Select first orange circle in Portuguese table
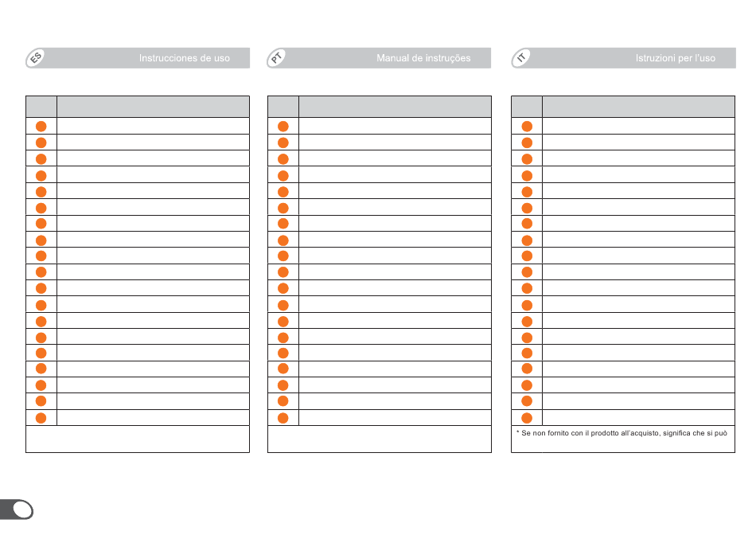 (283, 126)
